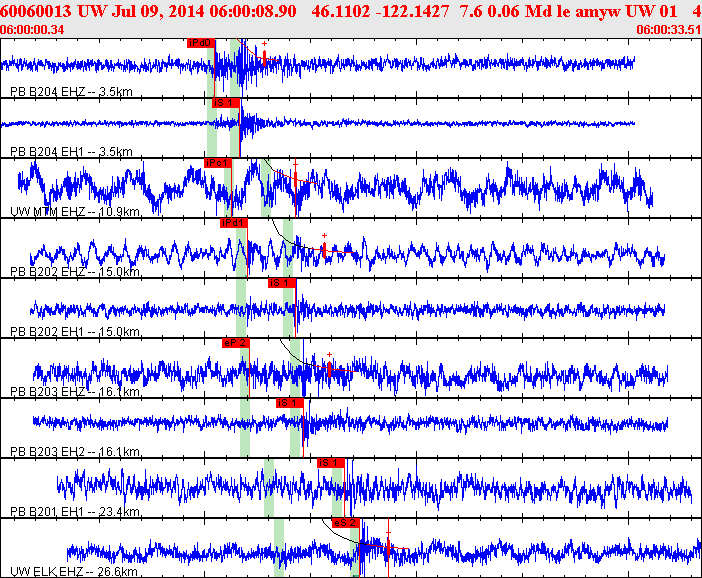Viewport: 702px width, 578px height.
Task: Select the PB B202 EHZ -- 15.0km label
Action: point(75,272)
